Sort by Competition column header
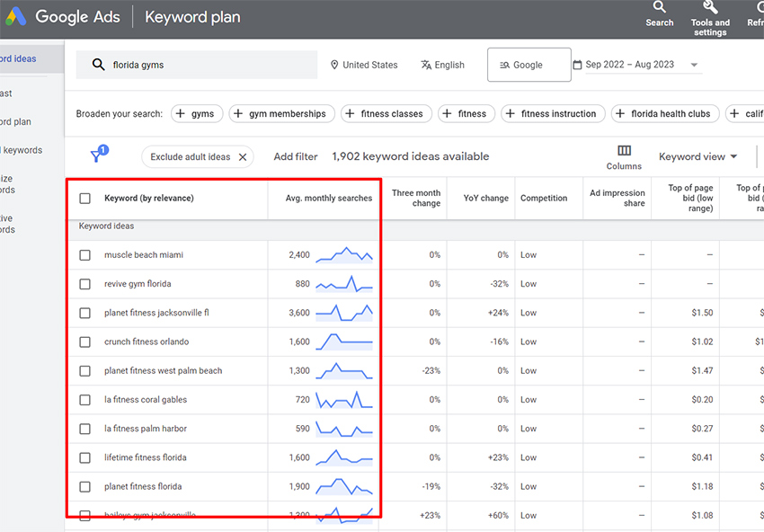Screen dimensions: 764x532 [544, 199]
